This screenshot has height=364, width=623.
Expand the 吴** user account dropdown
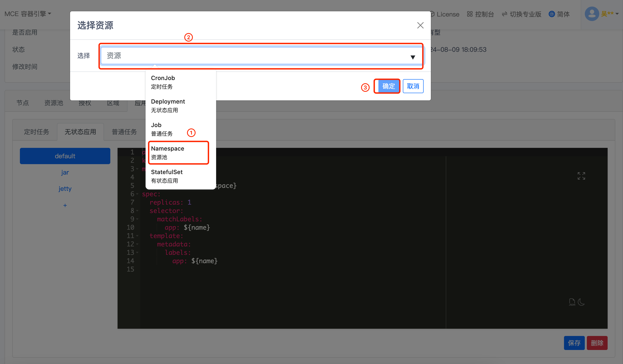pos(610,14)
